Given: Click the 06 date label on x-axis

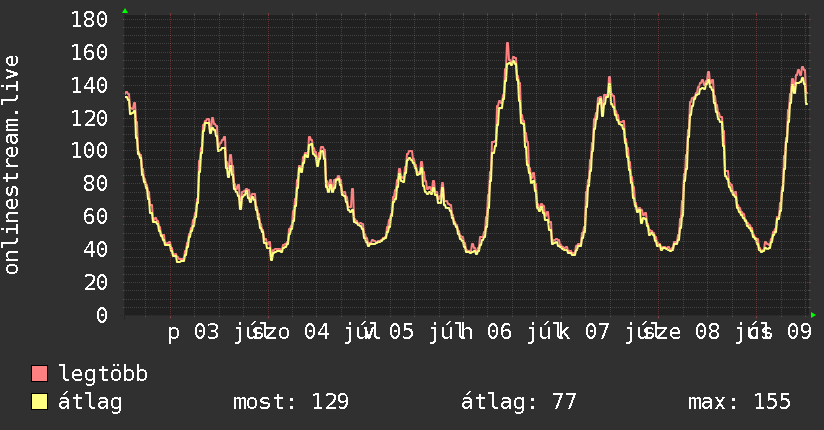Looking at the screenshot, I should [x=499, y=332].
